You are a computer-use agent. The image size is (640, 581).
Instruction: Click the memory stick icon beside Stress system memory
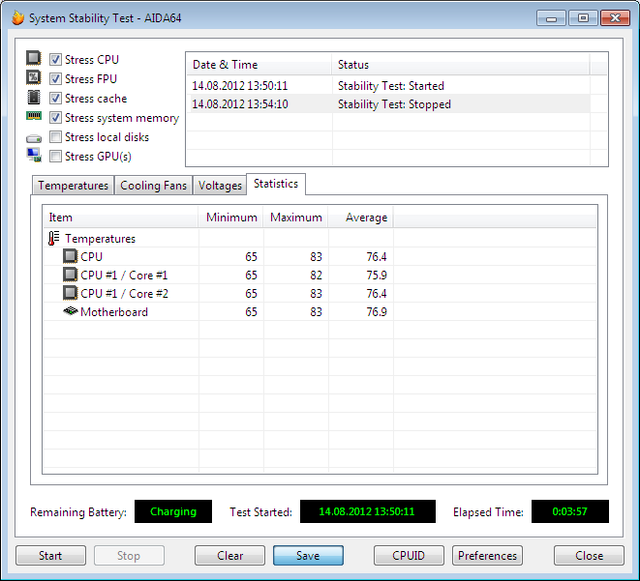[34, 117]
